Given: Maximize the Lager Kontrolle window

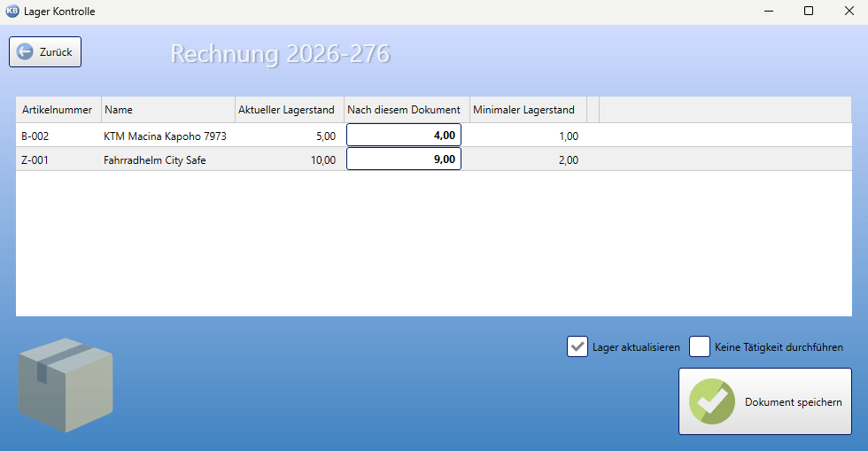Looking at the screenshot, I should point(809,12).
